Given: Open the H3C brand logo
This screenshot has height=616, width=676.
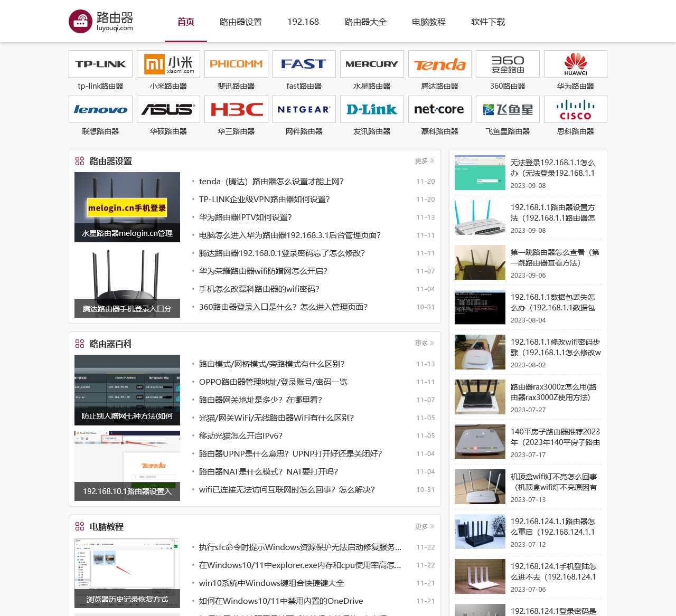Looking at the screenshot, I should [236, 109].
